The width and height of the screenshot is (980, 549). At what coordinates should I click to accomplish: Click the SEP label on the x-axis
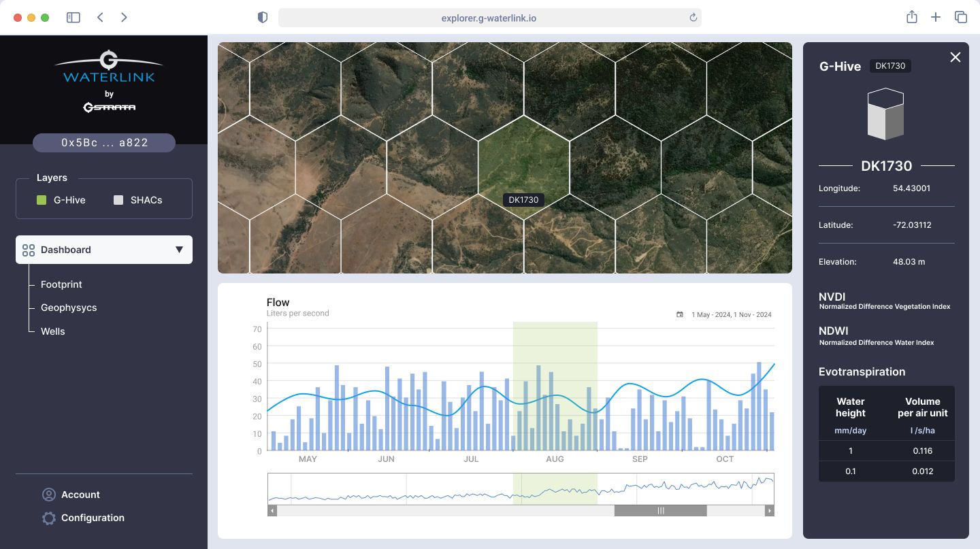[x=640, y=459]
